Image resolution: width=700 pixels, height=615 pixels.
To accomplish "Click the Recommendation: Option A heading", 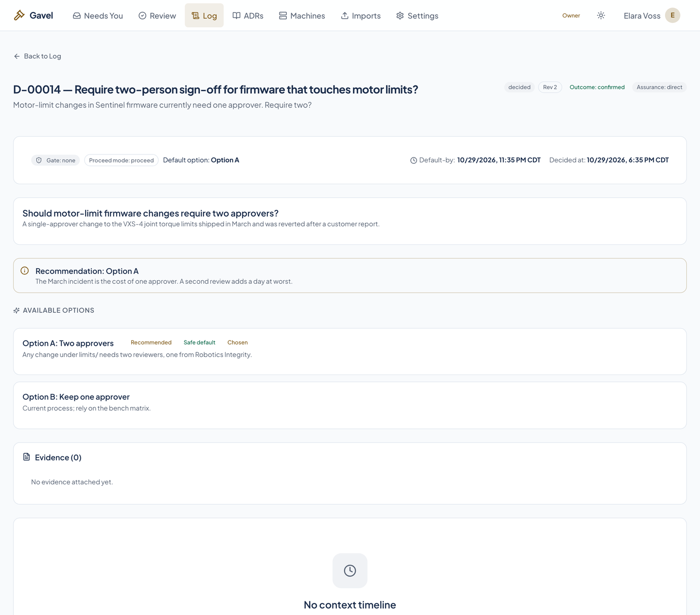I will (x=87, y=271).
